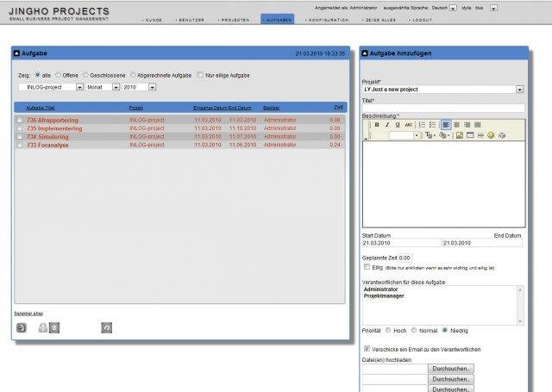The image size is (552, 392).
Task: Check the box for task 736 Afrapportering
Action: click(x=19, y=121)
